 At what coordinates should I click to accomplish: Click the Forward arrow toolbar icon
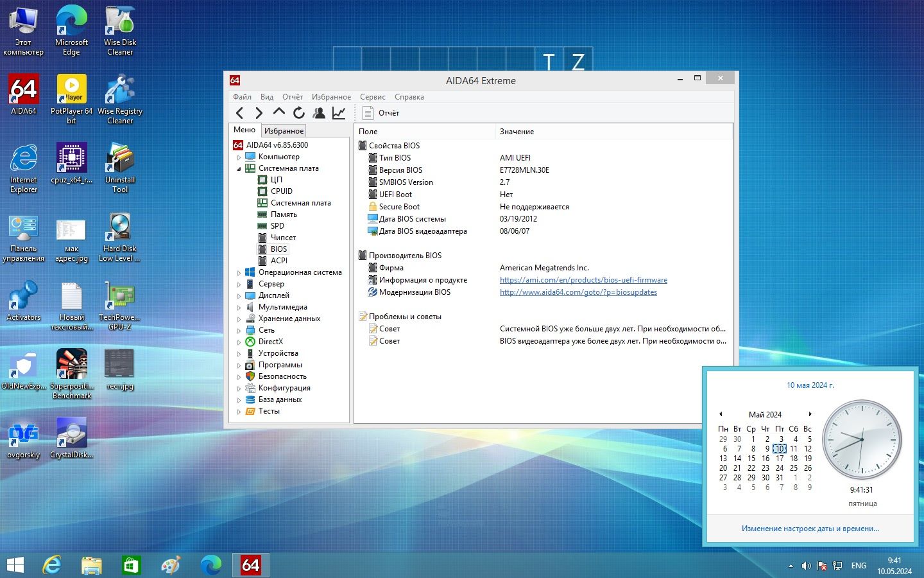coord(259,113)
